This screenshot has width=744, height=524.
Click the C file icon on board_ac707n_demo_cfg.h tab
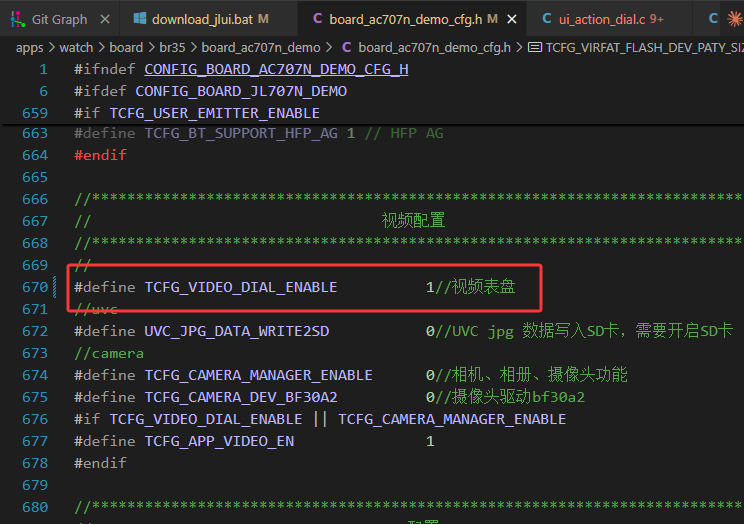pyautogui.click(x=317, y=19)
